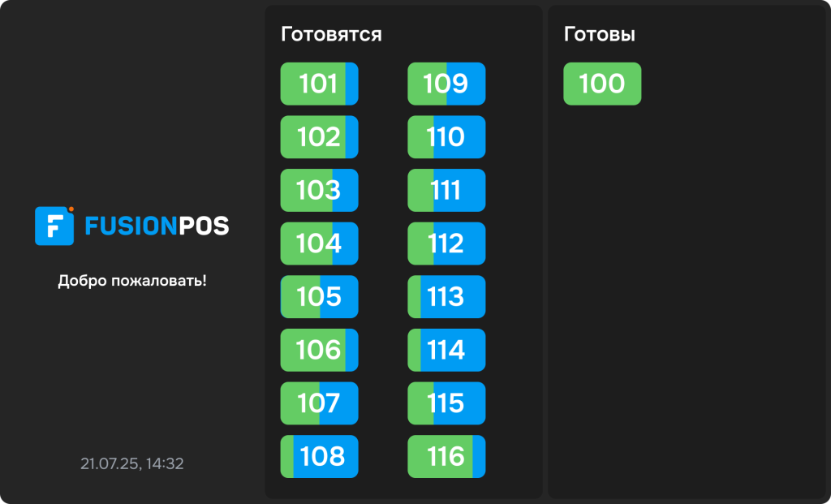Open order 105 progress tile
Viewport: 831px width, 504px height.
pos(319,297)
